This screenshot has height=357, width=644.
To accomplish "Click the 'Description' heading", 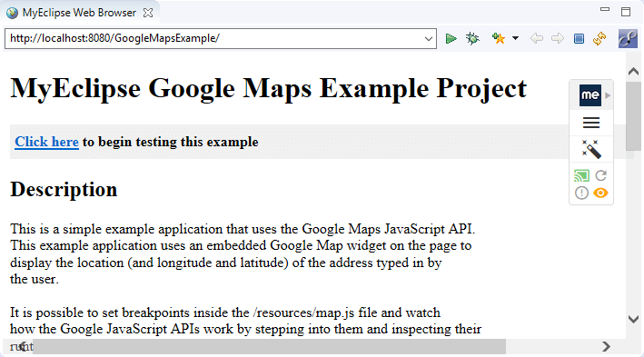I will pyautogui.click(x=64, y=189).
